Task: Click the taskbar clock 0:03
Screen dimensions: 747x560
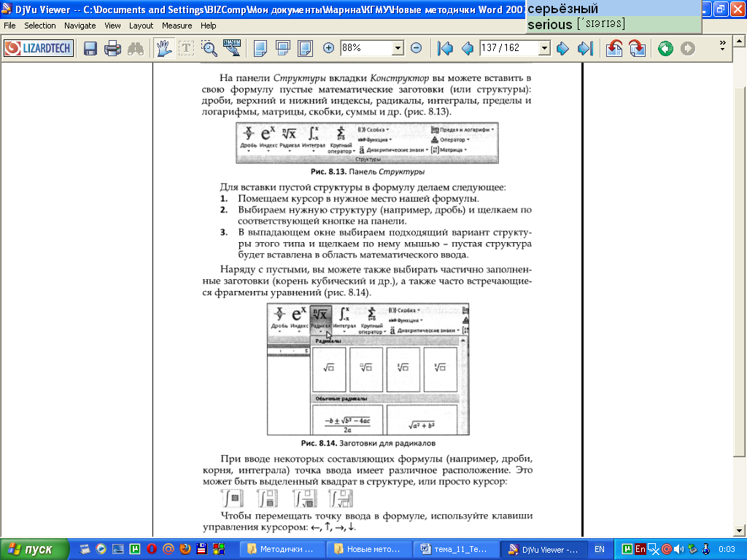Action: pyautogui.click(x=727, y=550)
